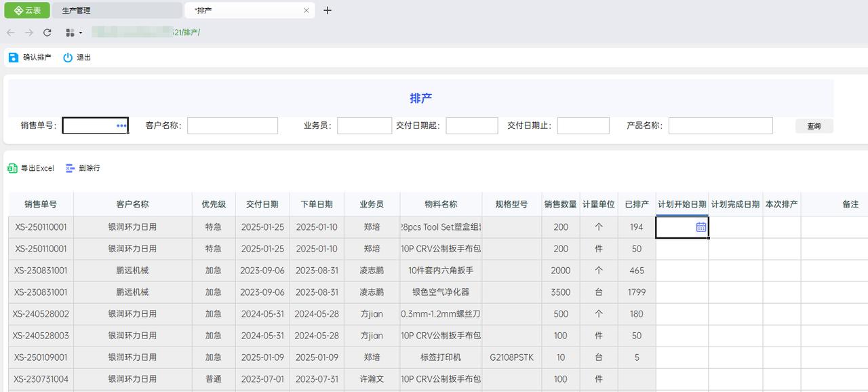868x392 pixels.
Task: Click 本次排产 cell in 标签打印机 row
Action: pyautogui.click(x=782, y=357)
